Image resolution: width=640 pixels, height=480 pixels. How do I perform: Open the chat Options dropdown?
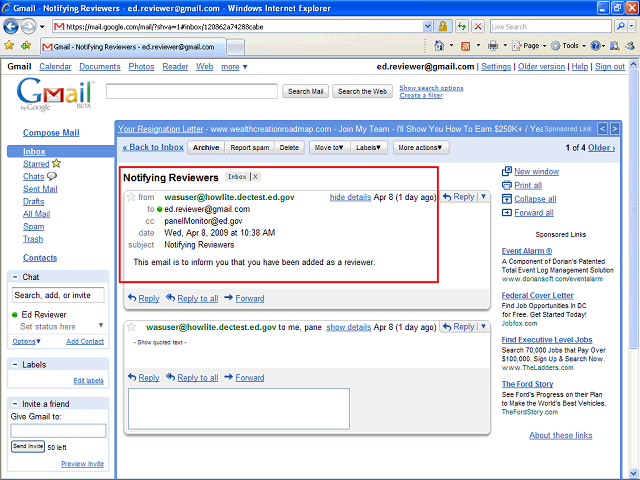27,342
